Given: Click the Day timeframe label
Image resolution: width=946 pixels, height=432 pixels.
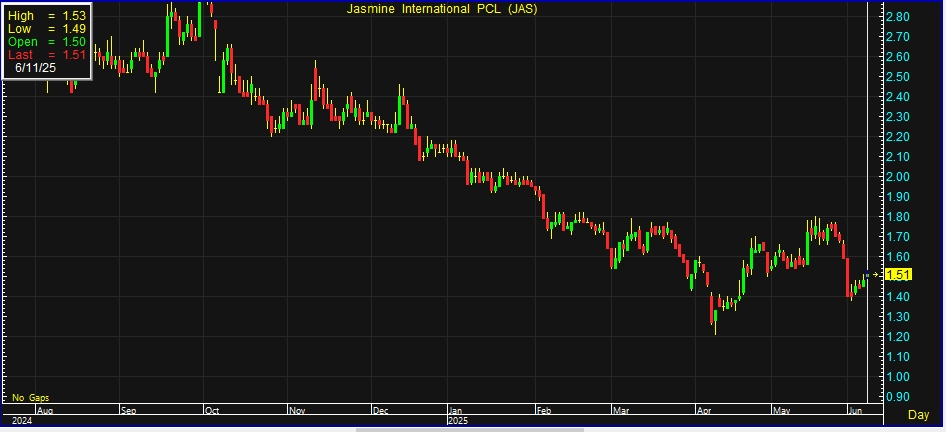Looking at the screenshot, I should point(918,415).
